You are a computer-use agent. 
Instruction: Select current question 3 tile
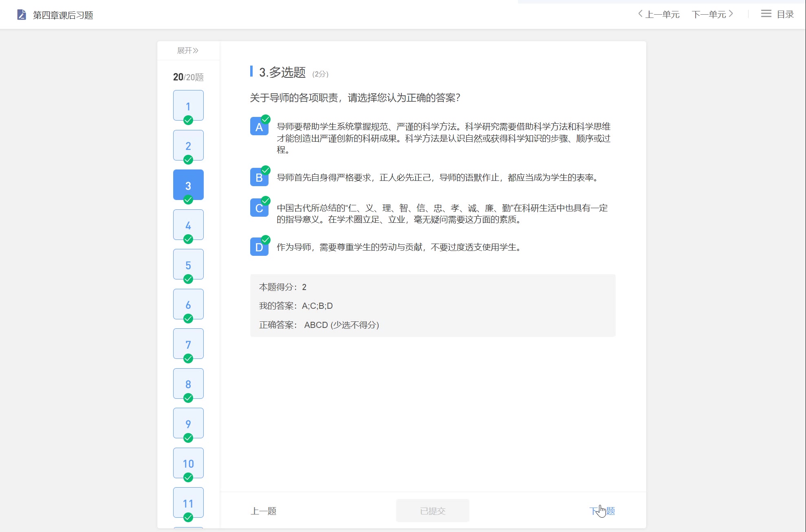point(188,185)
